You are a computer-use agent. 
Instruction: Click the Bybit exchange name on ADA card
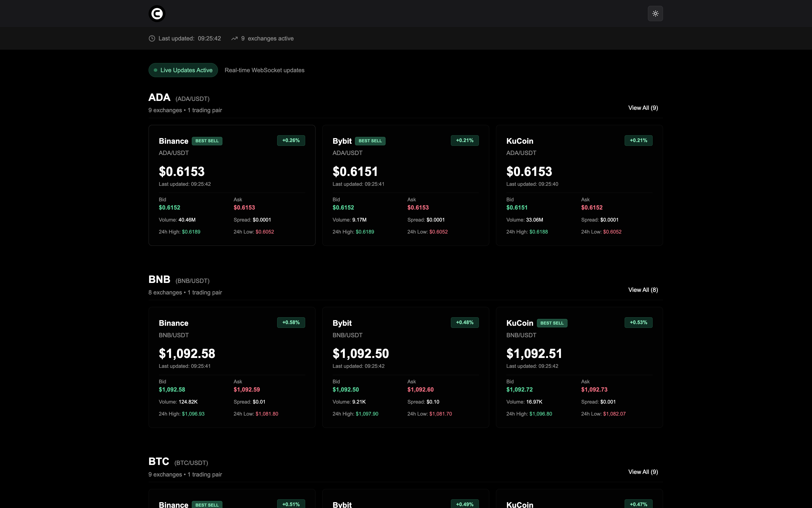pyautogui.click(x=342, y=141)
